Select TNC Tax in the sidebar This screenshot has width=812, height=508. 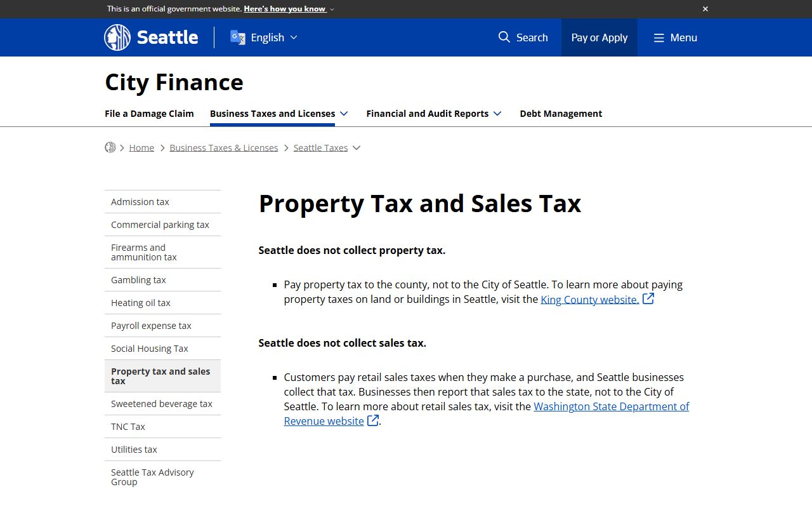click(x=162, y=427)
